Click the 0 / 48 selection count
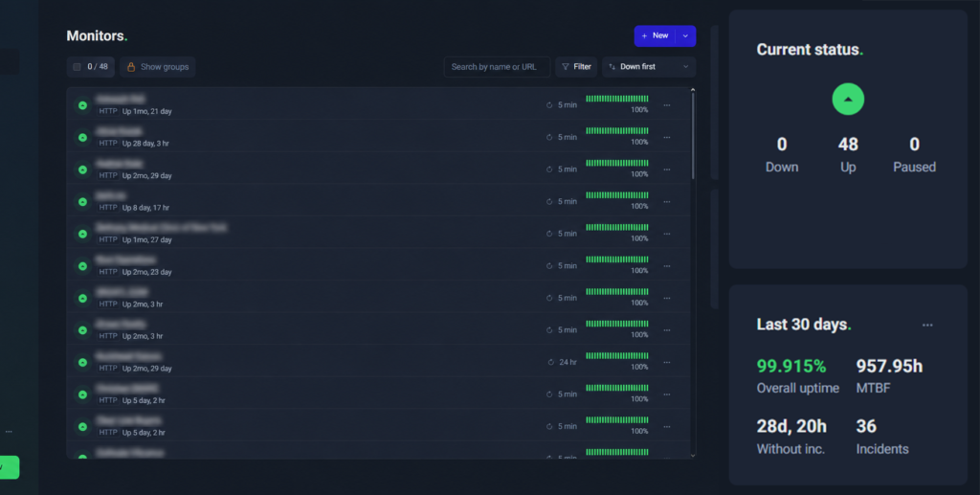This screenshot has width=980, height=495. pyautogui.click(x=98, y=67)
